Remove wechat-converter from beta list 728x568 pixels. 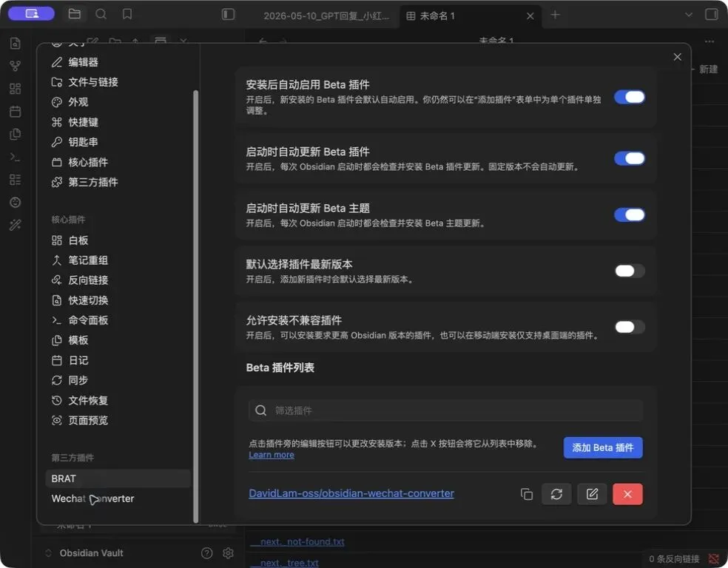pyautogui.click(x=627, y=494)
